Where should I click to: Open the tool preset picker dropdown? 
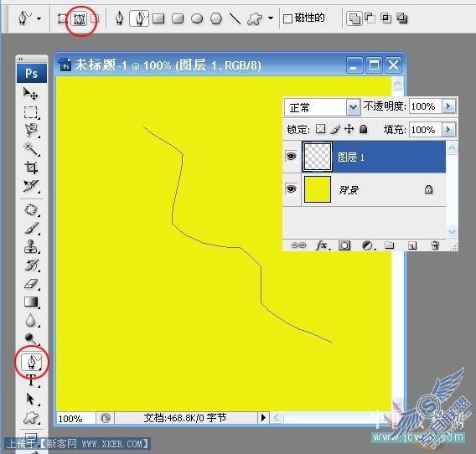pos(39,18)
